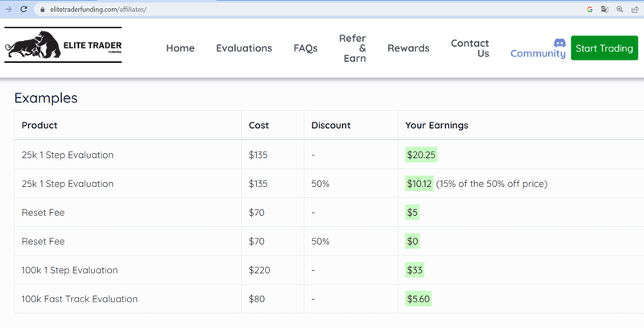Click the green Start Trading button
Viewport: 644px width, 328px height.
pos(605,48)
